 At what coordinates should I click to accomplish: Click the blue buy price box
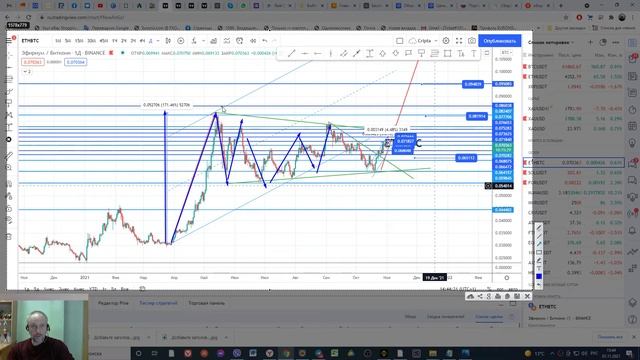76,62
